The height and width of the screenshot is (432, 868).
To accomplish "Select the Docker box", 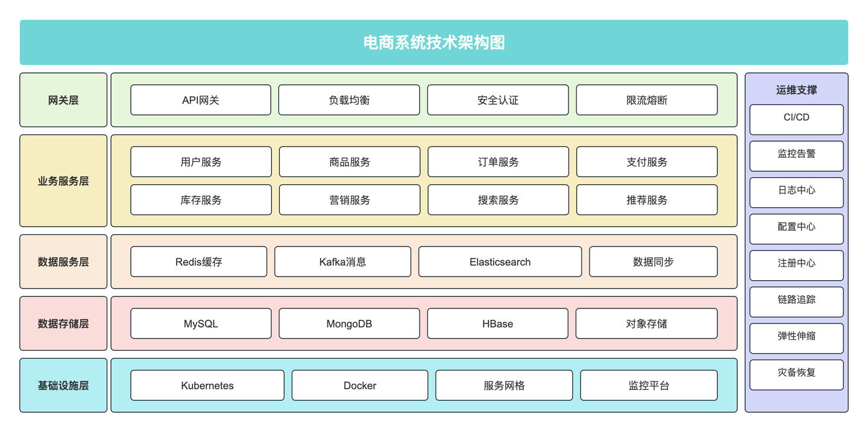I will click(360, 386).
